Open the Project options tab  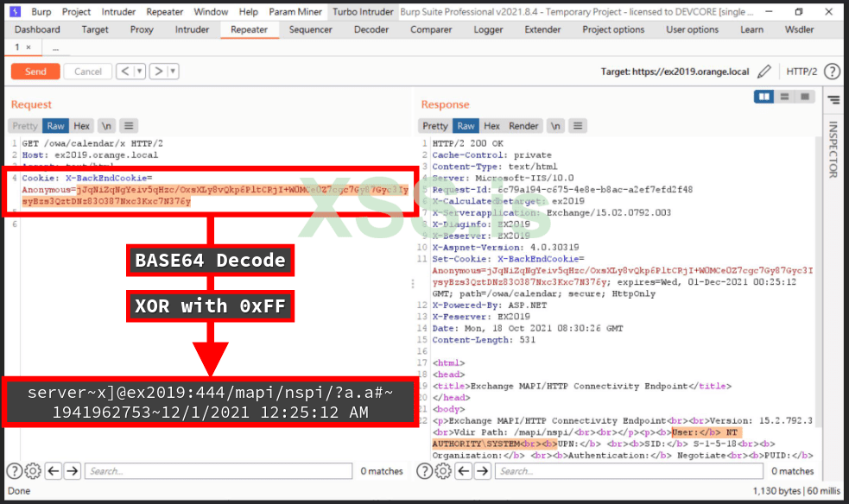click(x=613, y=29)
